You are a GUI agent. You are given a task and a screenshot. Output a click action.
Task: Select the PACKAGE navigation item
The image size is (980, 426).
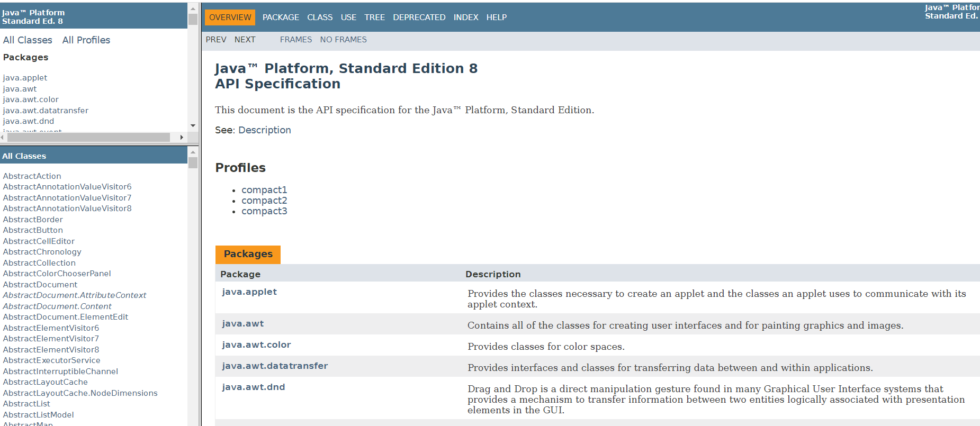pyautogui.click(x=281, y=17)
